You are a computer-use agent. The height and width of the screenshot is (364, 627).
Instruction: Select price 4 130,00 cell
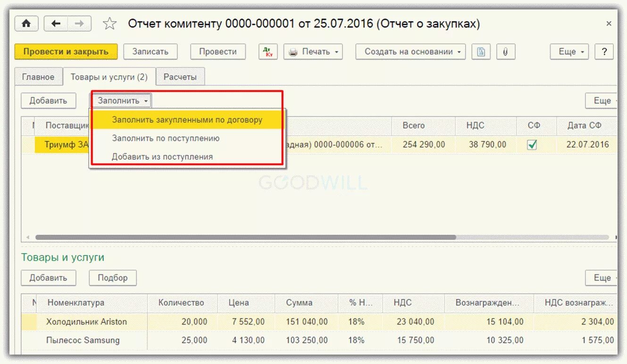[x=246, y=340]
